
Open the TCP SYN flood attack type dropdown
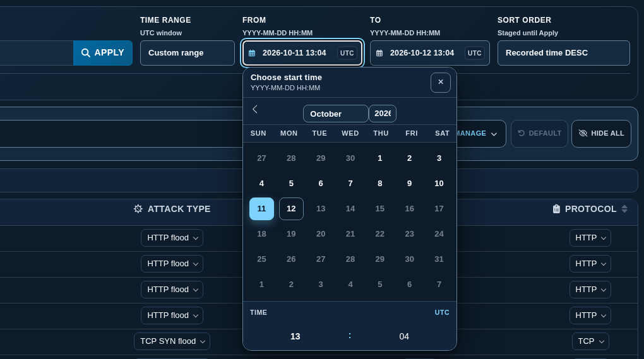pyautogui.click(x=172, y=341)
